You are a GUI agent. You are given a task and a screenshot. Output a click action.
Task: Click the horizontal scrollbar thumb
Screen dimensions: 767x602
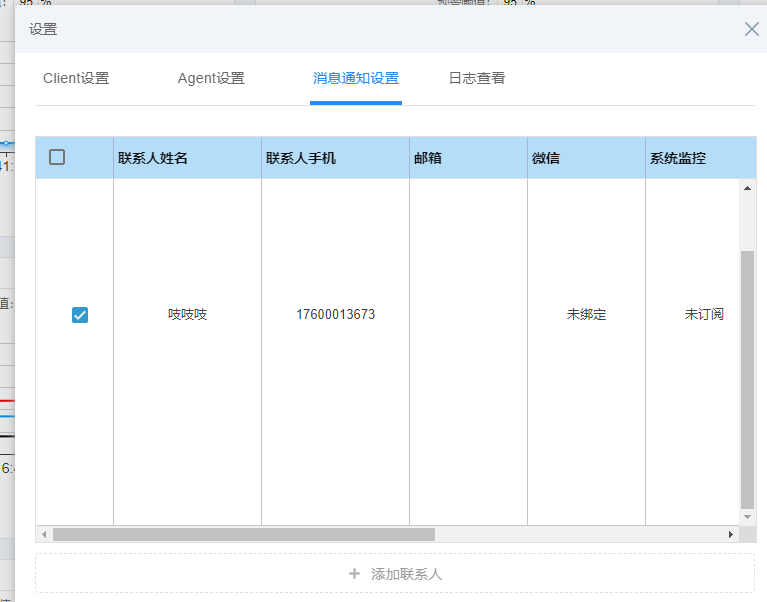(244, 535)
